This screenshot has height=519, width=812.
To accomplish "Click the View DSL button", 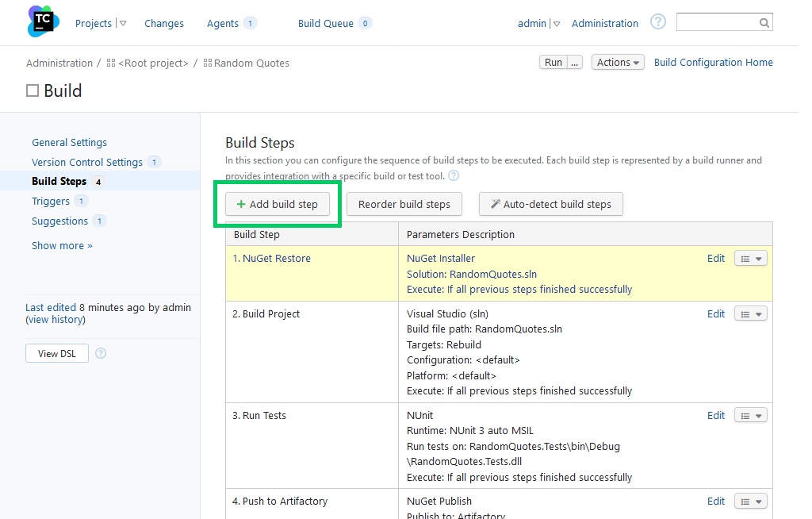I will [57, 354].
